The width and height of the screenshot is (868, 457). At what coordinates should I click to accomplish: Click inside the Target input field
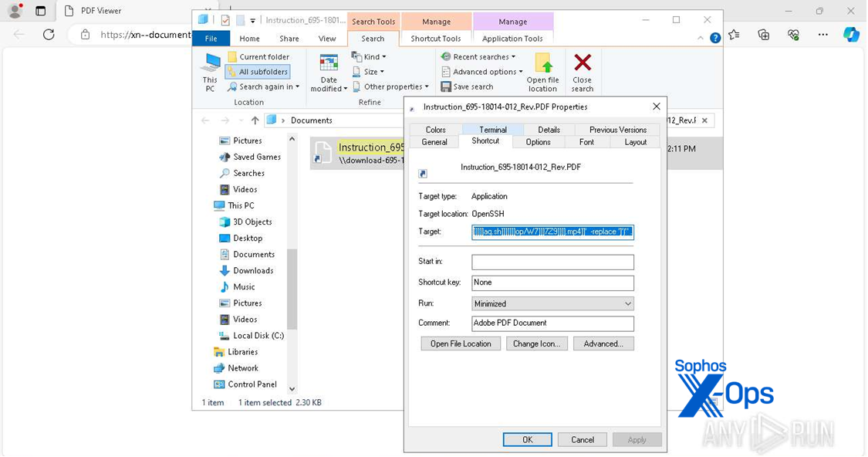(x=552, y=232)
